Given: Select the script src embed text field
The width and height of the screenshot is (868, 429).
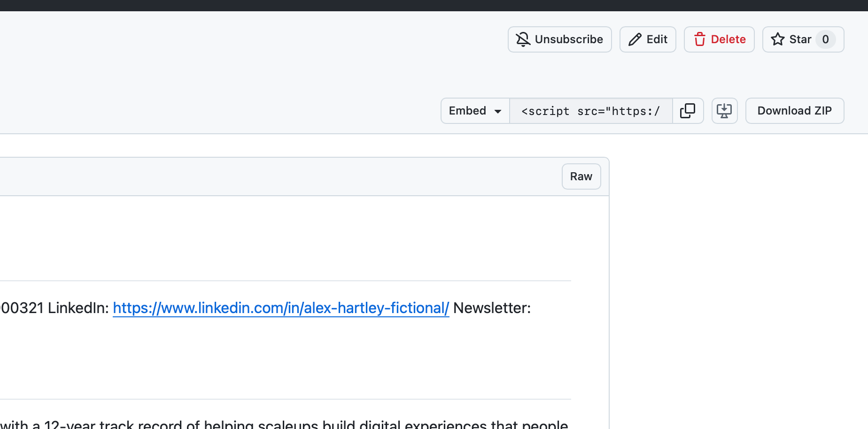Looking at the screenshot, I should coord(590,111).
